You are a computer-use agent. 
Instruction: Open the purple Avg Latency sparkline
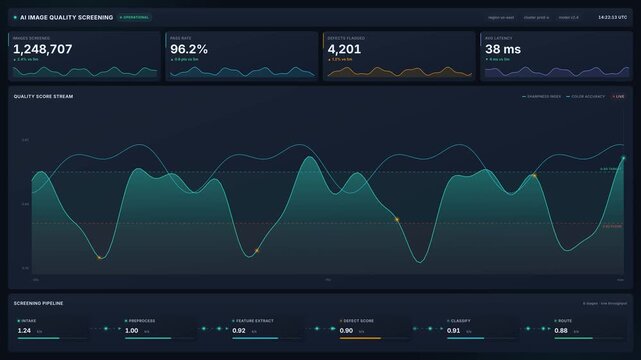pos(557,72)
